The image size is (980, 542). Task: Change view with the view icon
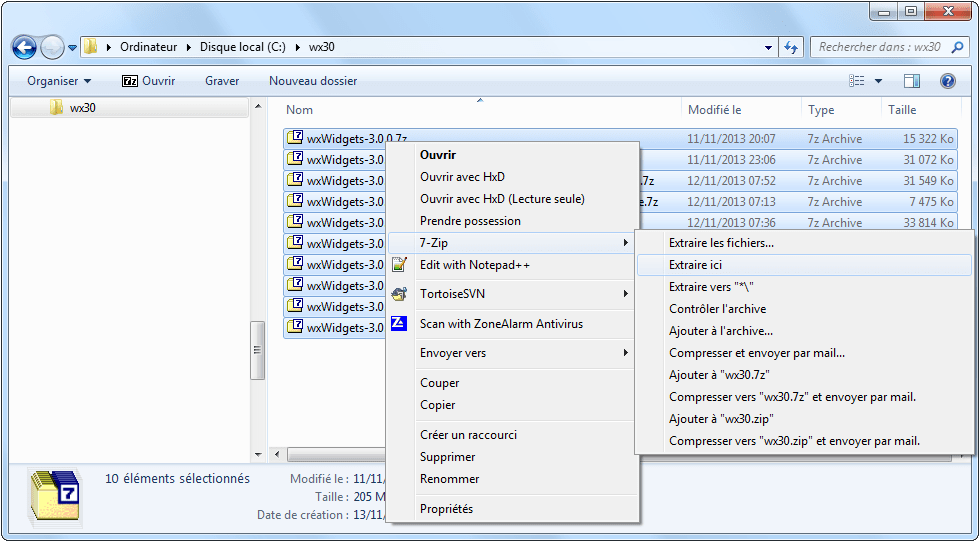pos(856,81)
